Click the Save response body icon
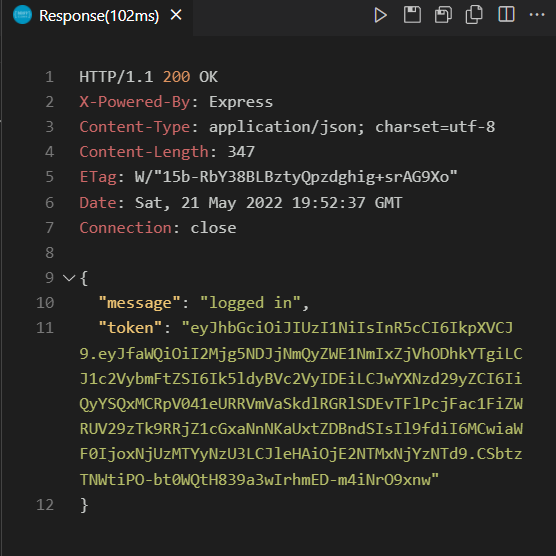The width and height of the screenshot is (556, 556). point(443,15)
